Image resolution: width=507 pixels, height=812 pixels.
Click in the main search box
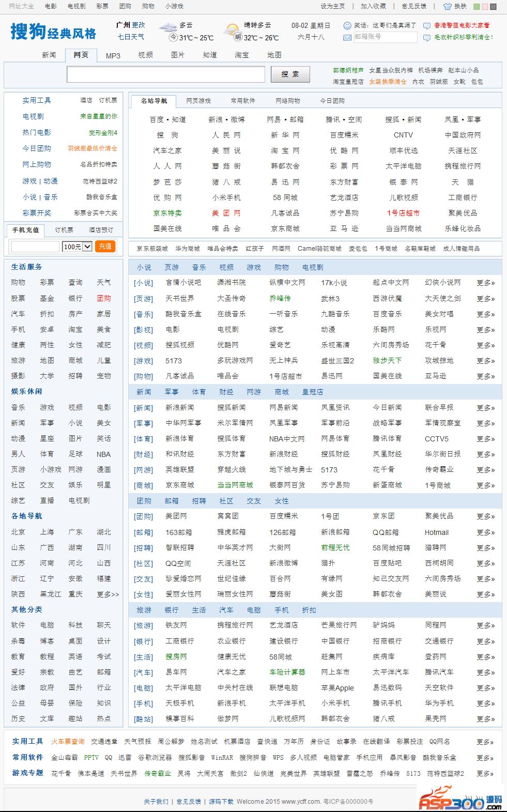[166, 74]
